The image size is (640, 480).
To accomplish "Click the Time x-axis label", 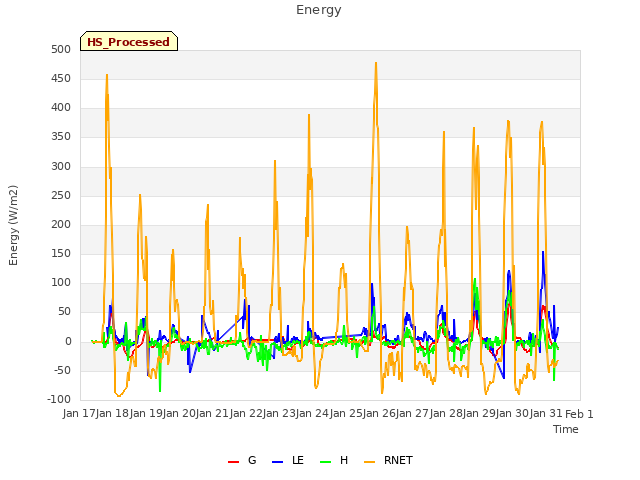I will click(565, 429).
